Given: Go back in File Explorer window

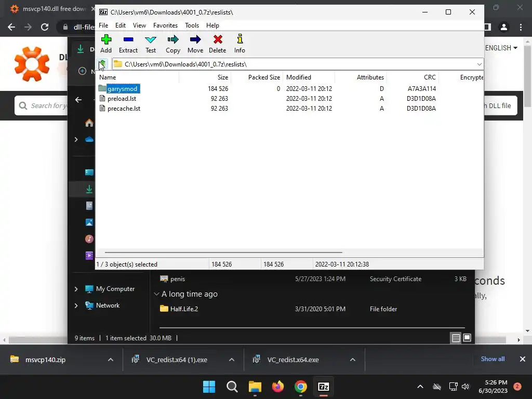Looking at the screenshot, I should [78, 100].
